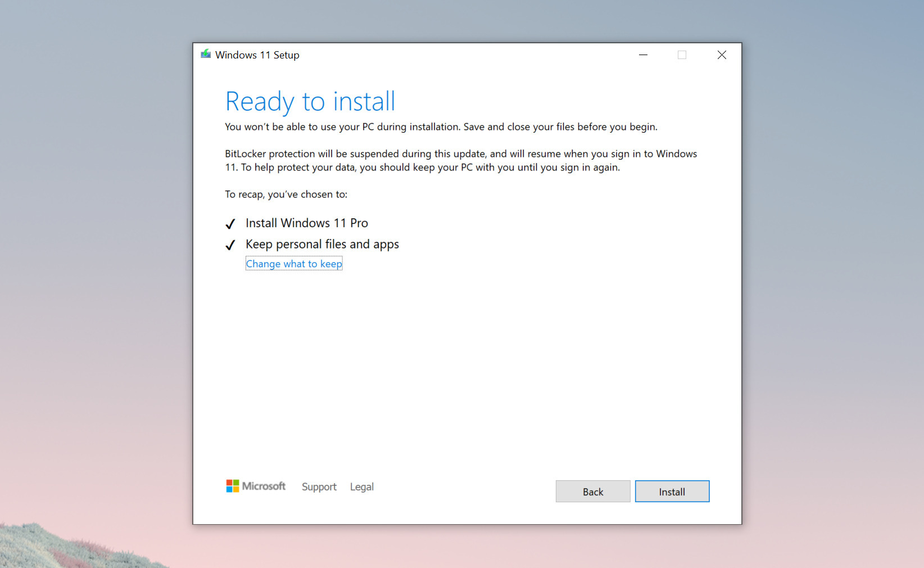This screenshot has height=568, width=924.
Task: Minimize the Windows 11 Setup window
Action: click(x=643, y=55)
